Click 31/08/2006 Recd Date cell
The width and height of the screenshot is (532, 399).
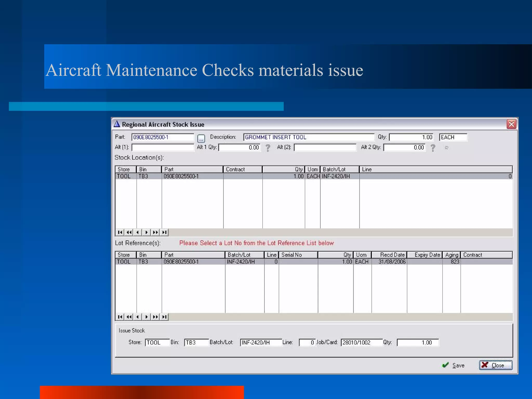pos(392,262)
